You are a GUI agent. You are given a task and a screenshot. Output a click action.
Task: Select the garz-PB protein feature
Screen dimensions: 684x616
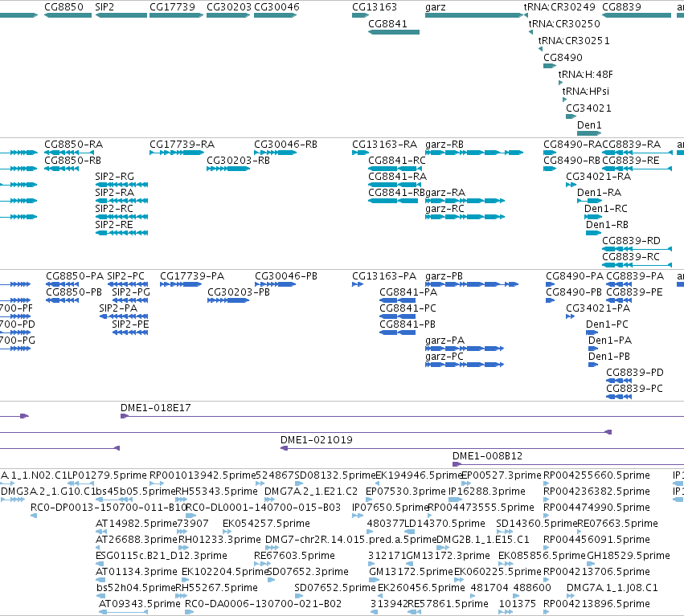pos(472,284)
